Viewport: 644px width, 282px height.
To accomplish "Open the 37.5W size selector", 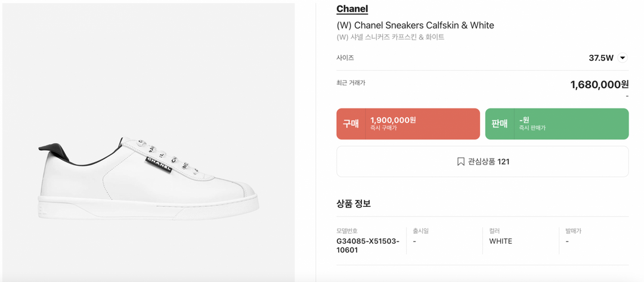I will [x=601, y=58].
